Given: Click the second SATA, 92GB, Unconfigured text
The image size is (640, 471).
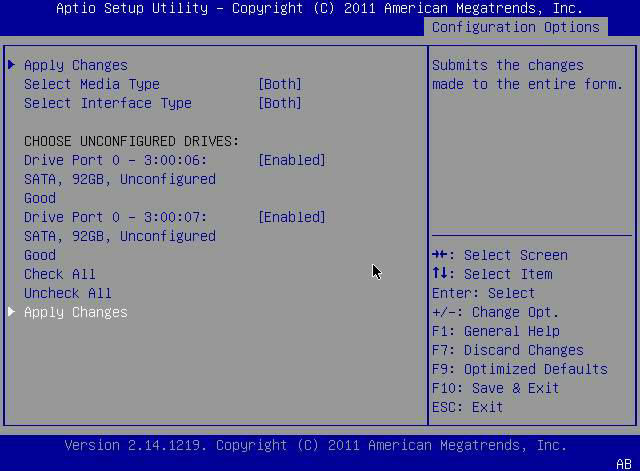Looking at the screenshot, I should click(x=120, y=236).
